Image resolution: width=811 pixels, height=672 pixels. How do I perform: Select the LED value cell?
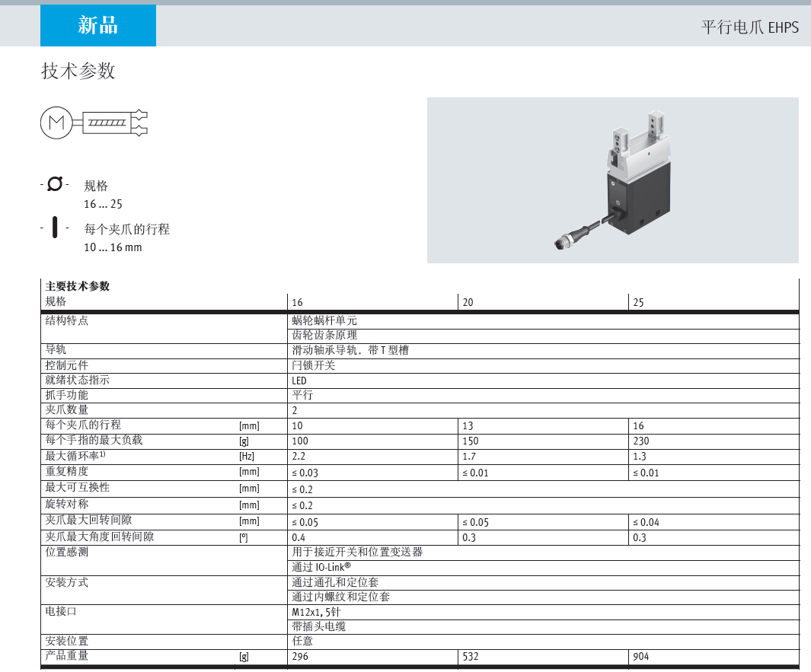pos(299,381)
